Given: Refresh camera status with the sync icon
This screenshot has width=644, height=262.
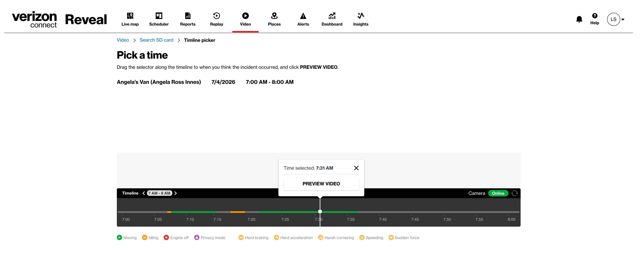Looking at the screenshot, I should [514, 193].
